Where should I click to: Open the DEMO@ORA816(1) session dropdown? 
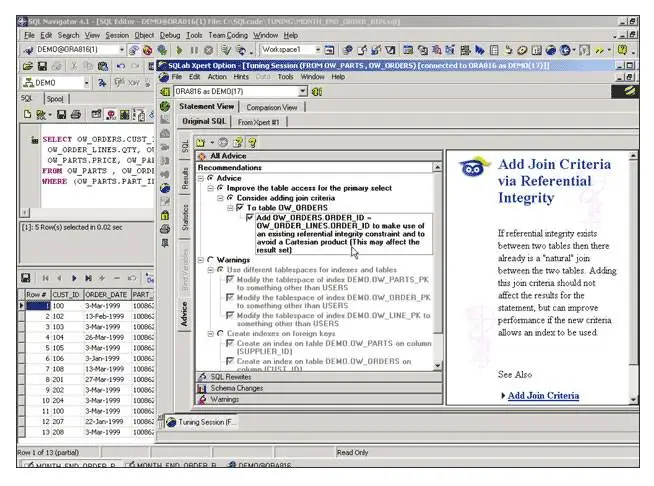point(121,50)
